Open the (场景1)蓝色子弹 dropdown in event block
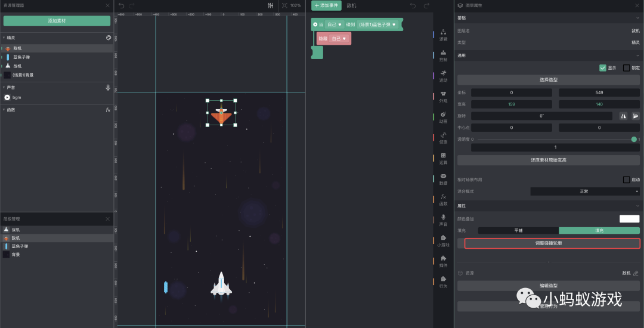The image size is (644, 328). (x=377, y=24)
